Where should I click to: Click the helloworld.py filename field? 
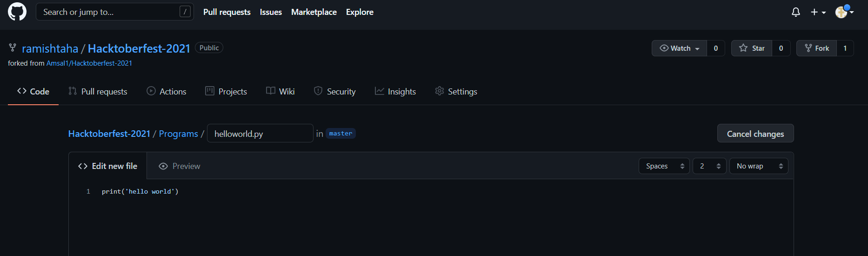click(260, 134)
